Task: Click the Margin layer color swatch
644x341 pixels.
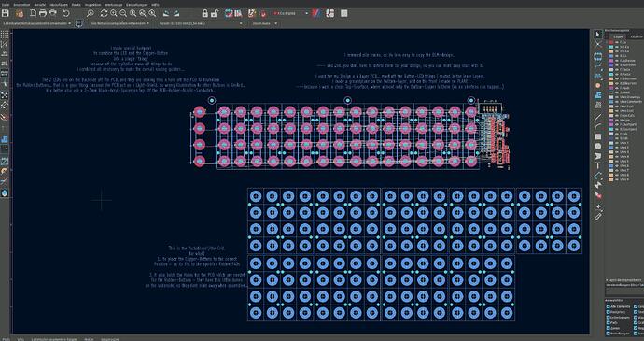Action: click(611, 121)
